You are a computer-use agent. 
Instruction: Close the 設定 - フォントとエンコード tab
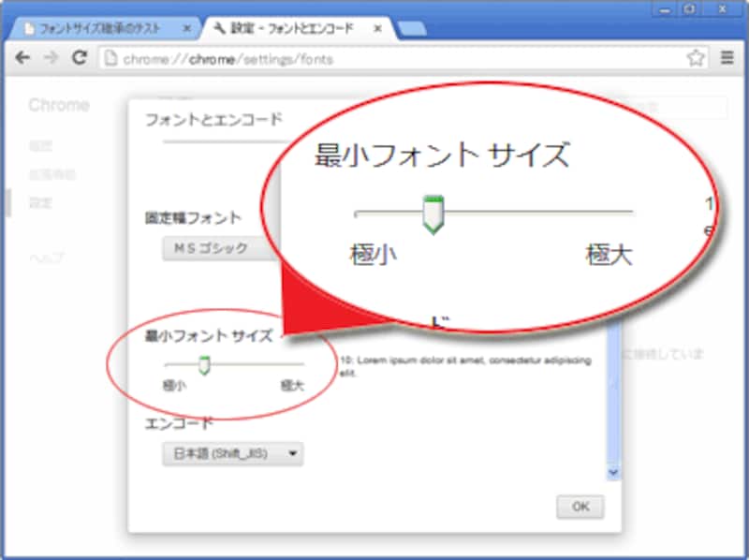pos(378,29)
